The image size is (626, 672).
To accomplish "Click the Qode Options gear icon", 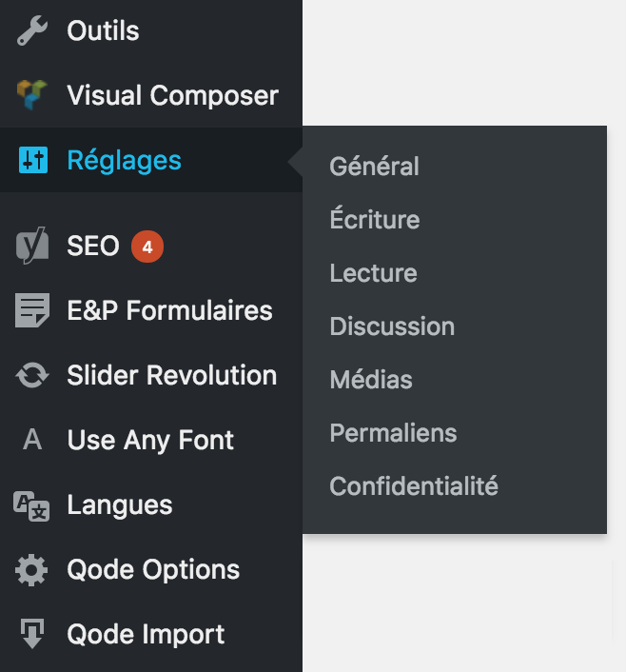I will [32, 570].
